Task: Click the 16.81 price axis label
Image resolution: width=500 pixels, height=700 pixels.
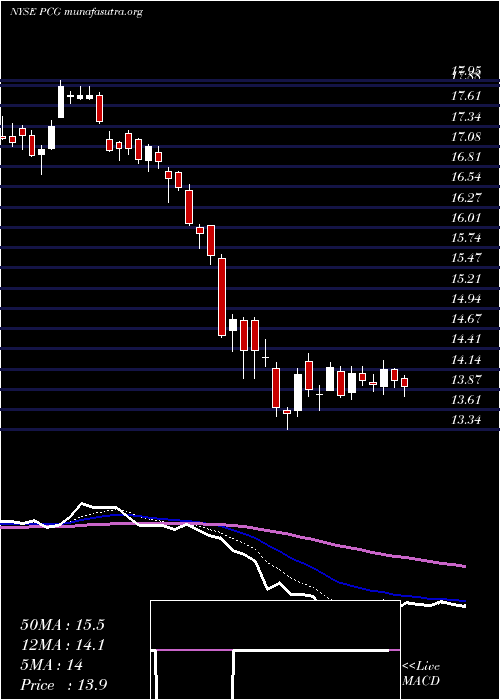Action: 466,157
